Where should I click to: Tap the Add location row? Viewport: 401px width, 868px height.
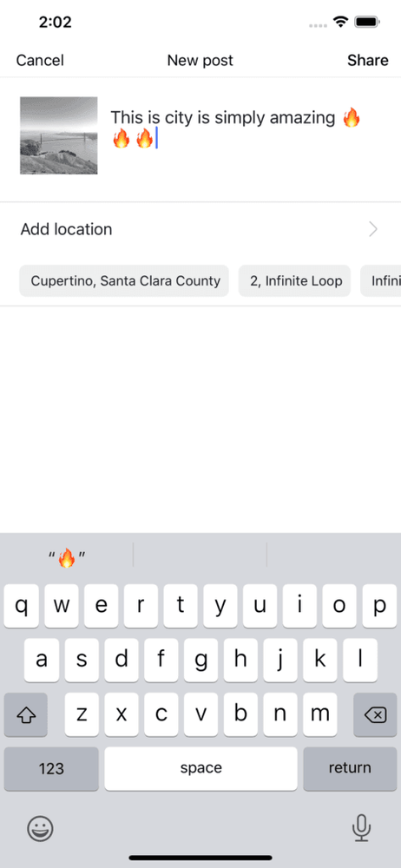[200, 229]
